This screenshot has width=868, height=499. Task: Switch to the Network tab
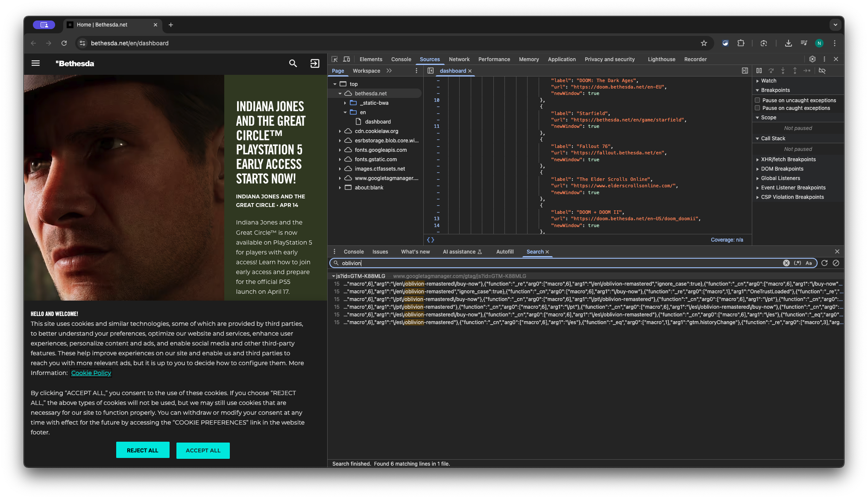click(x=459, y=59)
